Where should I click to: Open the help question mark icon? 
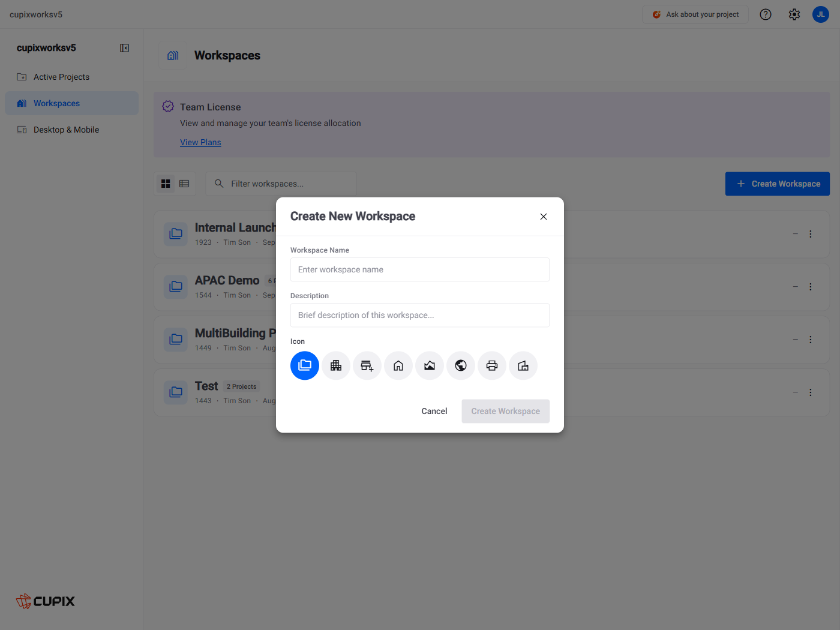coord(766,14)
